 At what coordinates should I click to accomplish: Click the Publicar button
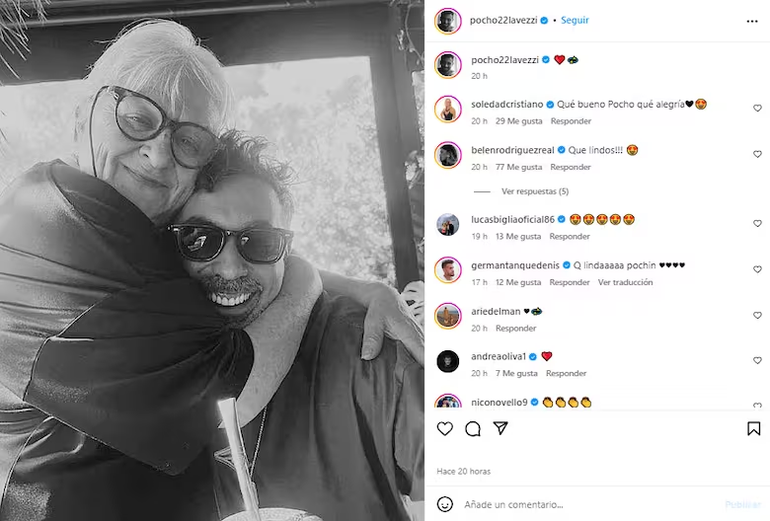pyautogui.click(x=743, y=504)
